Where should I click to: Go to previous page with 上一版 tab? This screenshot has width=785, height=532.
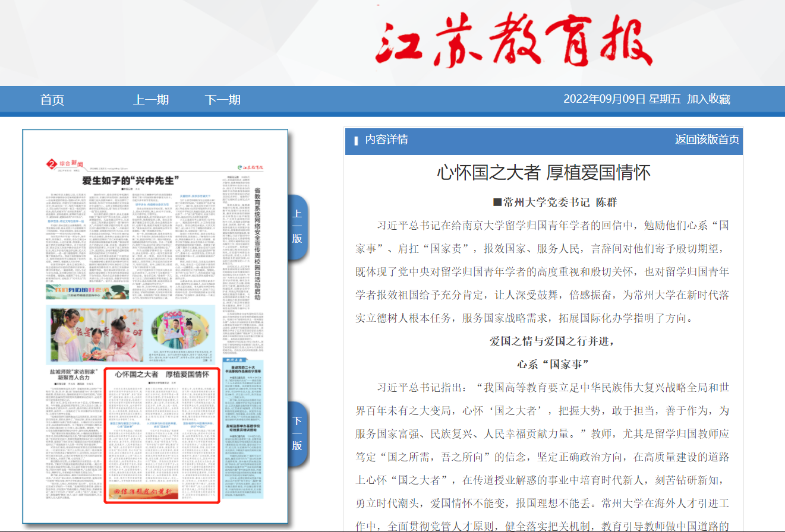pyautogui.click(x=297, y=227)
